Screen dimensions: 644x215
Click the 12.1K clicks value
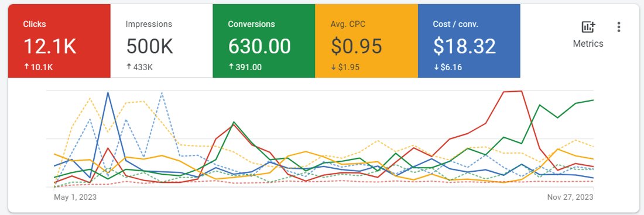50,46
